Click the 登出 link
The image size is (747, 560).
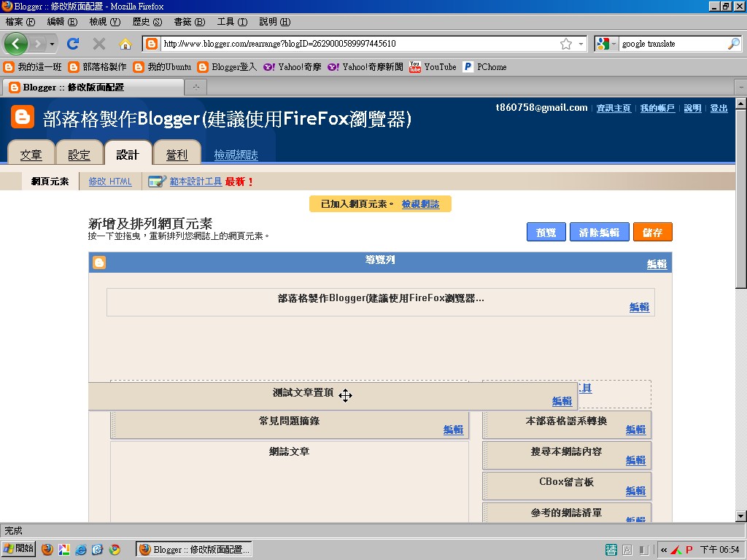tap(719, 108)
